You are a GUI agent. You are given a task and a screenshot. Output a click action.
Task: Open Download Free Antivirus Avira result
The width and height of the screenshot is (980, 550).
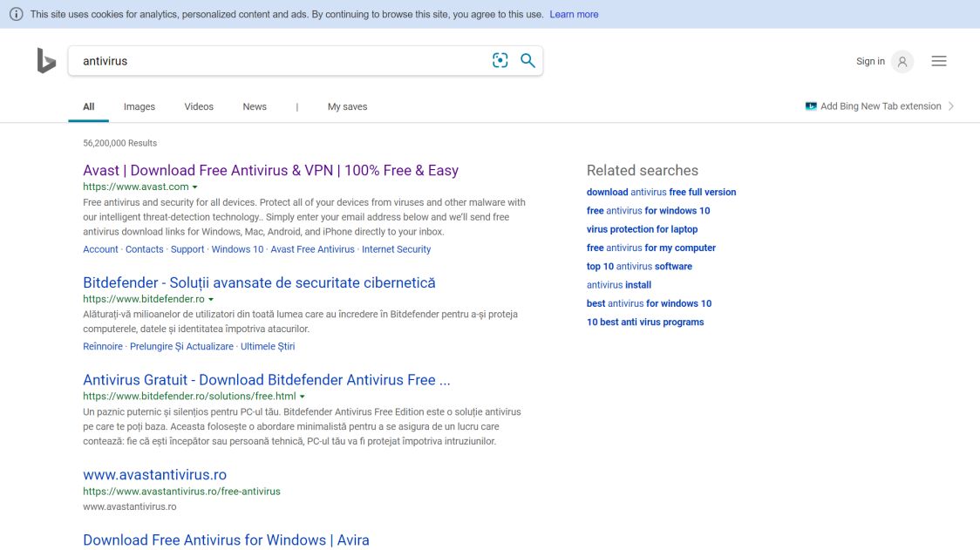click(x=226, y=540)
